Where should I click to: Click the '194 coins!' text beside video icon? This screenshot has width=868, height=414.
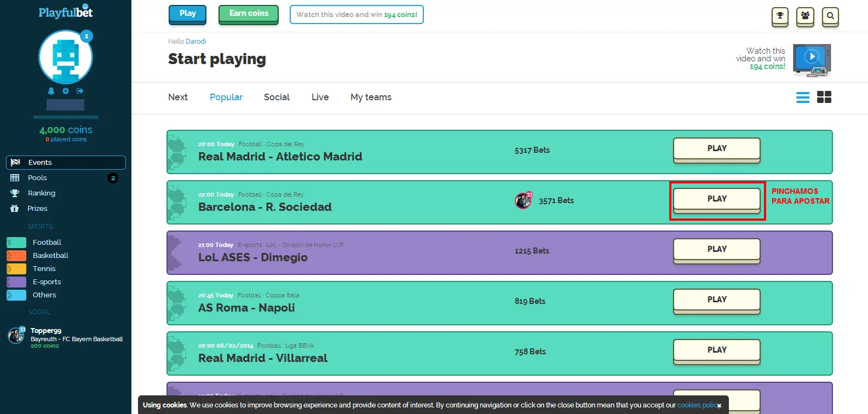click(x=767, y=67)
